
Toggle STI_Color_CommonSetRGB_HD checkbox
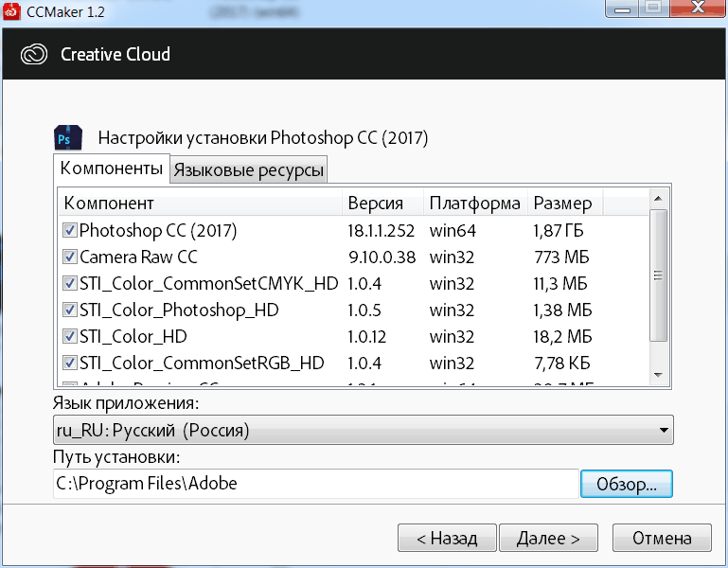70,363
